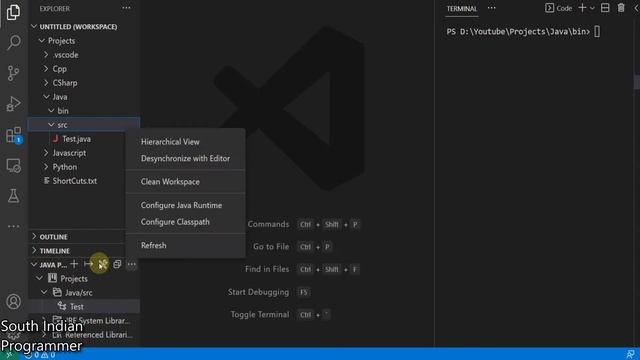Click in the terminal prompt area
The image size is (640, 360).
(597, 31)
